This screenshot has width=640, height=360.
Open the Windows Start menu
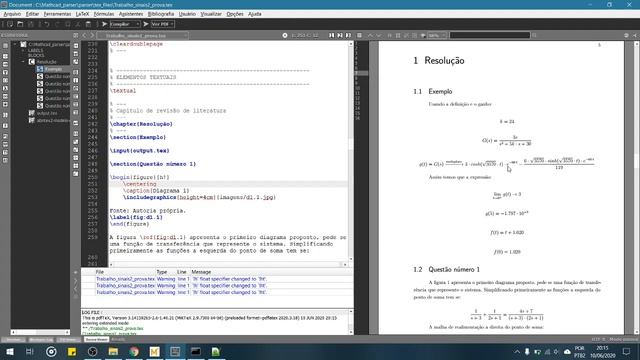pos(9,351)
